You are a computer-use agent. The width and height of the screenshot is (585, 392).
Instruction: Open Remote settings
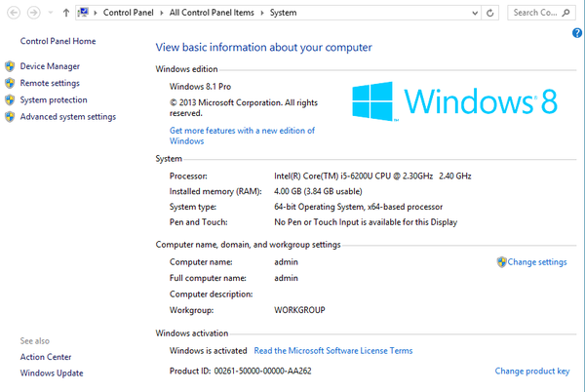tap(50, 83)
